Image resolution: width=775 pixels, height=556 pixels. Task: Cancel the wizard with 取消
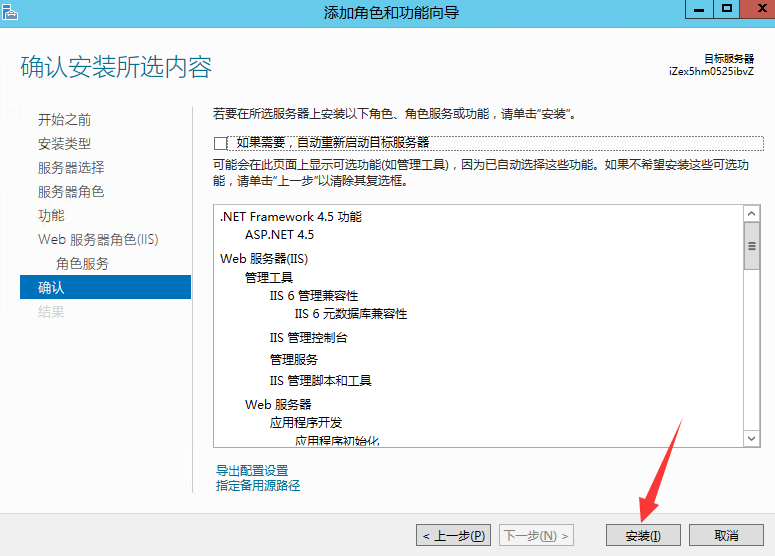[x=726, y=535]
